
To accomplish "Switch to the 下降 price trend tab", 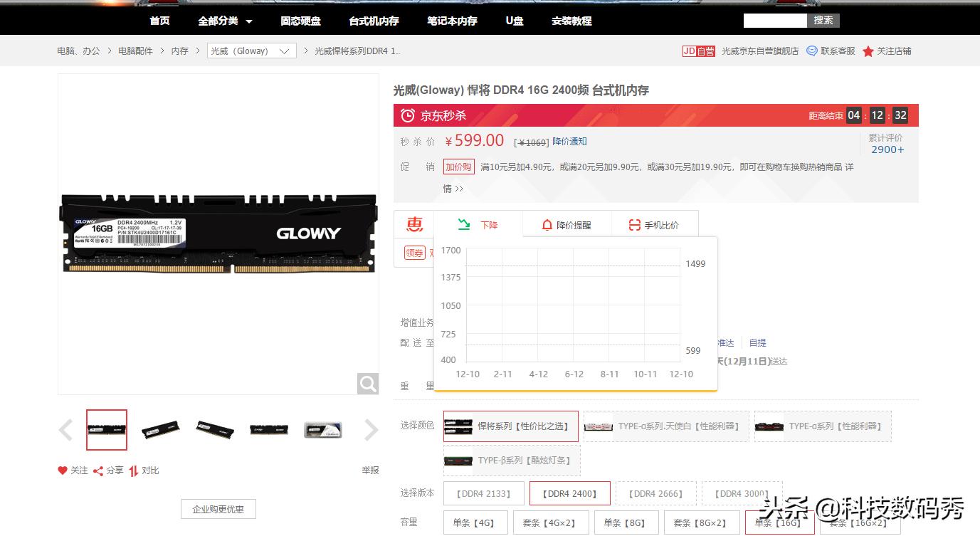I will [478, 225].
